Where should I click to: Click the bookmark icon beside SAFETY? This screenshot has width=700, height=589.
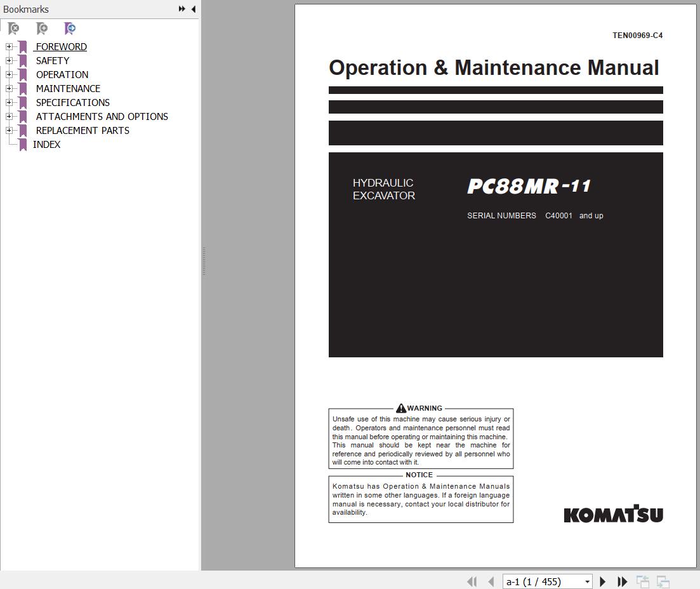tap(23, 61)
